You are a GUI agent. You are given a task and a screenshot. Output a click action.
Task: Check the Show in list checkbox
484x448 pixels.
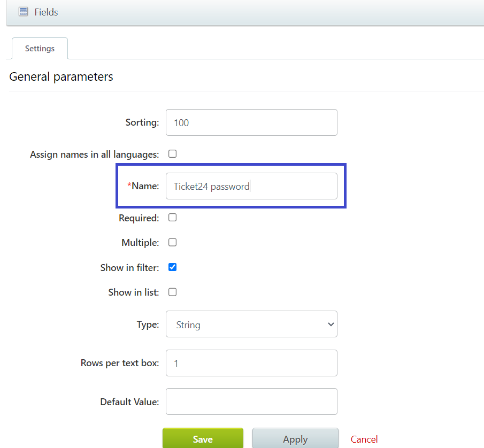coord(172,292)
